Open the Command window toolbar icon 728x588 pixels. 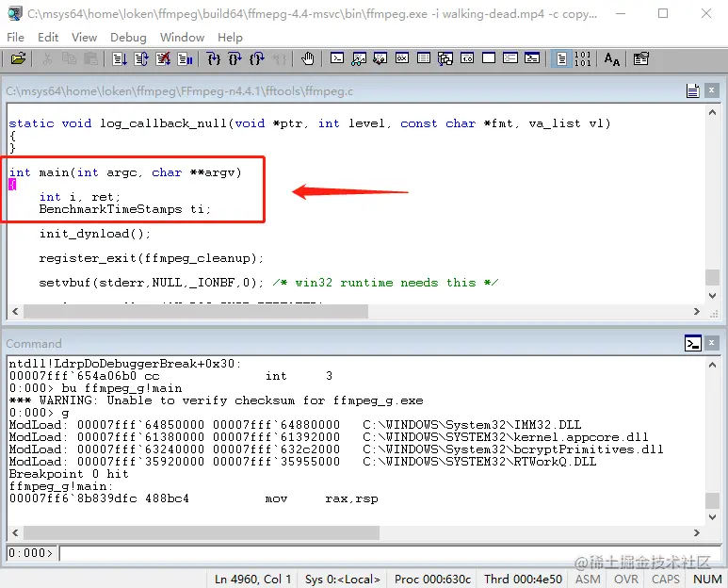337,58
